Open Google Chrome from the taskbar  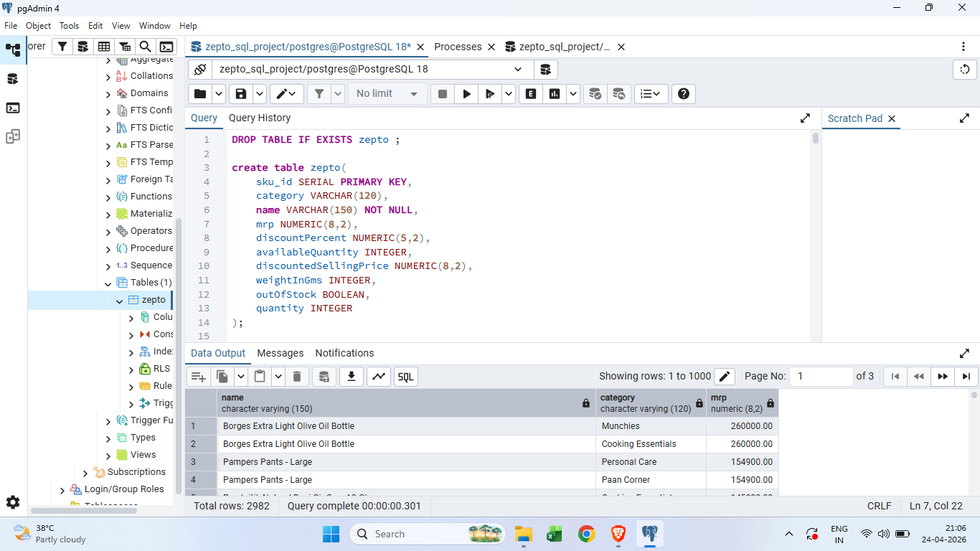(x=587, y=534)
